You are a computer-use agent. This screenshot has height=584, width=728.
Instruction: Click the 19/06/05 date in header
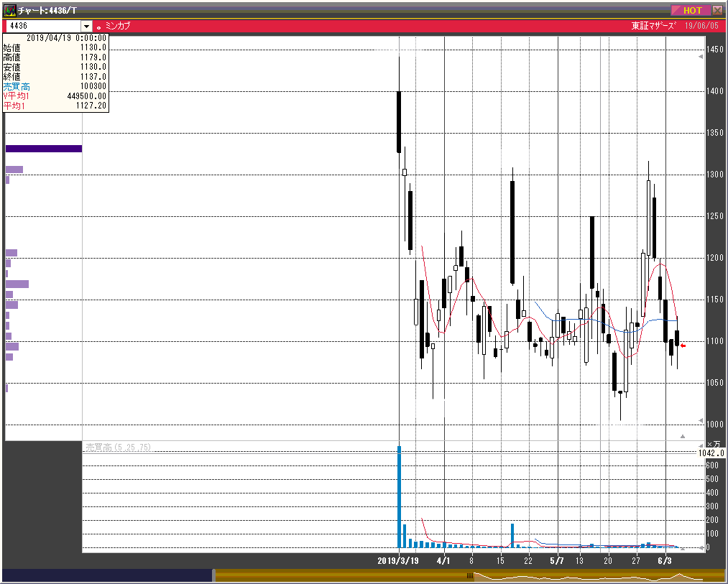701,26
